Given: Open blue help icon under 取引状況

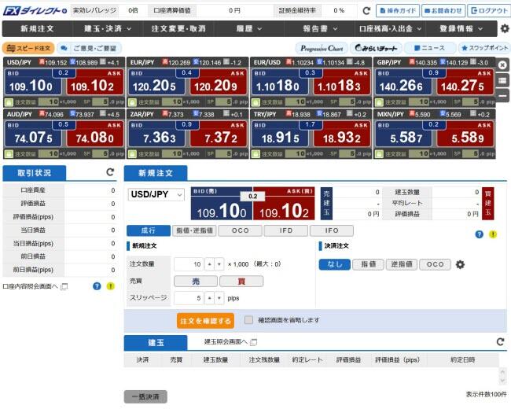Looking at the screenshot, I should (x=97, y=286).
